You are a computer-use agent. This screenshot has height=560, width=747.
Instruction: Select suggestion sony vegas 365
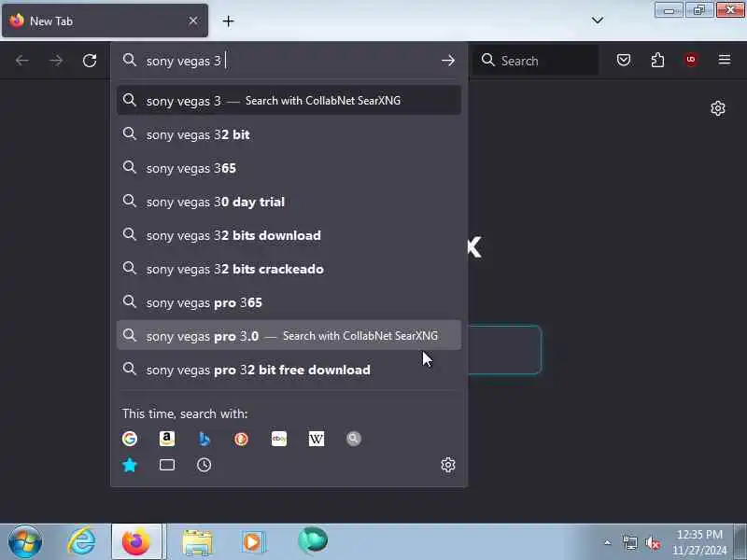(289, 168)
